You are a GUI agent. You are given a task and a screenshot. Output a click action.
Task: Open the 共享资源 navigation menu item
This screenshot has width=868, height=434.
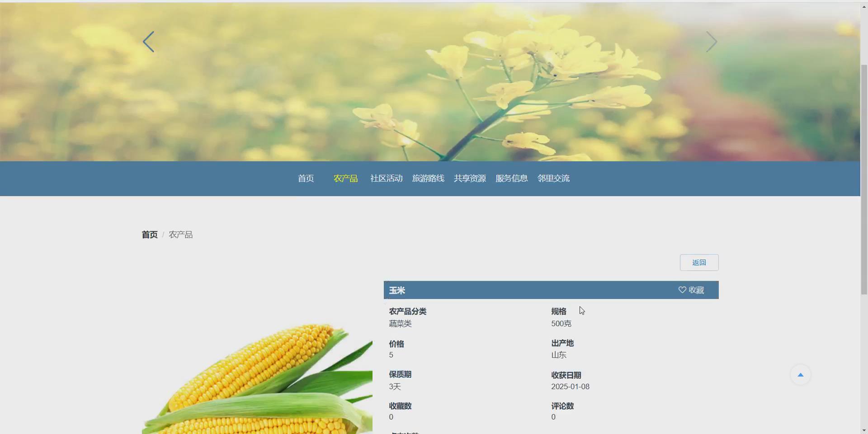click(x=469, y=178)
